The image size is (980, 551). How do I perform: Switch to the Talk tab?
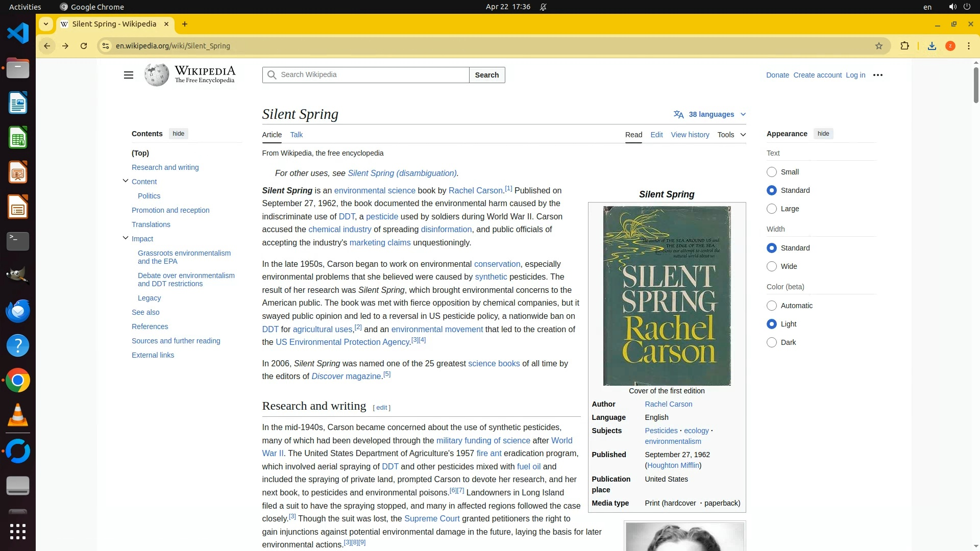click(296, 135)
